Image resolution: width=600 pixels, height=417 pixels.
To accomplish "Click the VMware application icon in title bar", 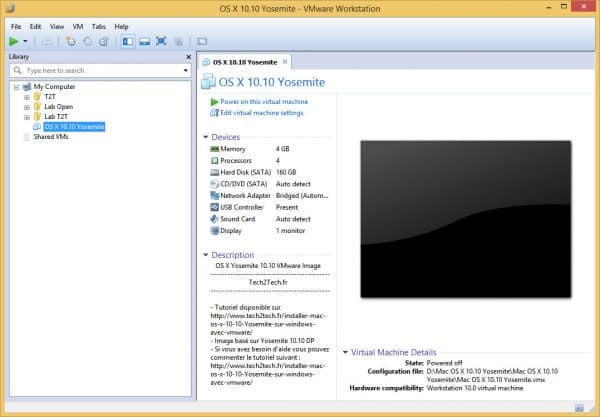I will (10, 8).
